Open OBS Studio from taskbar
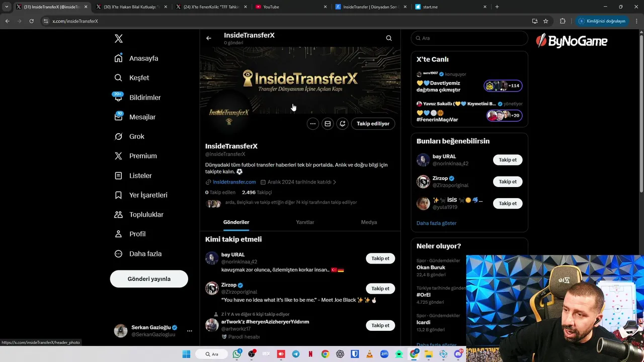The width and height of the screenshot is (644, 362). tap(252, 354)
